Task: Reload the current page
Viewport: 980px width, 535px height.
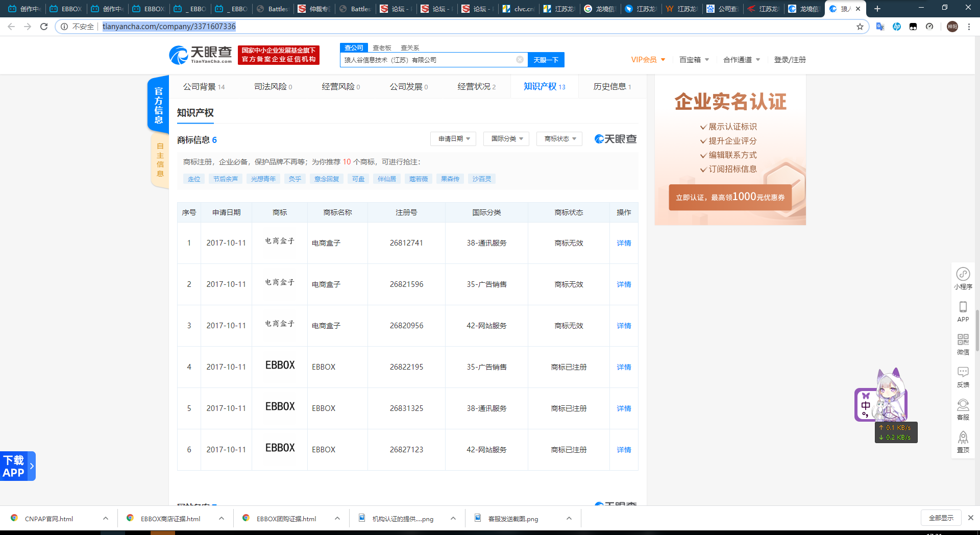Action: point(44,27)
